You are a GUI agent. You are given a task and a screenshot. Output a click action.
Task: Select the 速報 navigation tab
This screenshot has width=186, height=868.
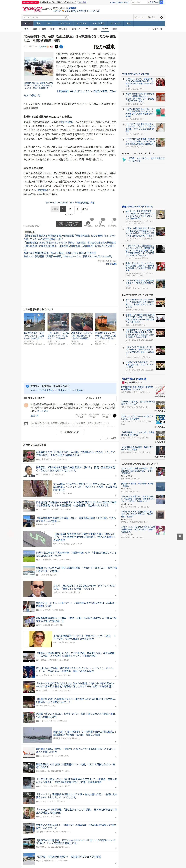pos(38,23)
